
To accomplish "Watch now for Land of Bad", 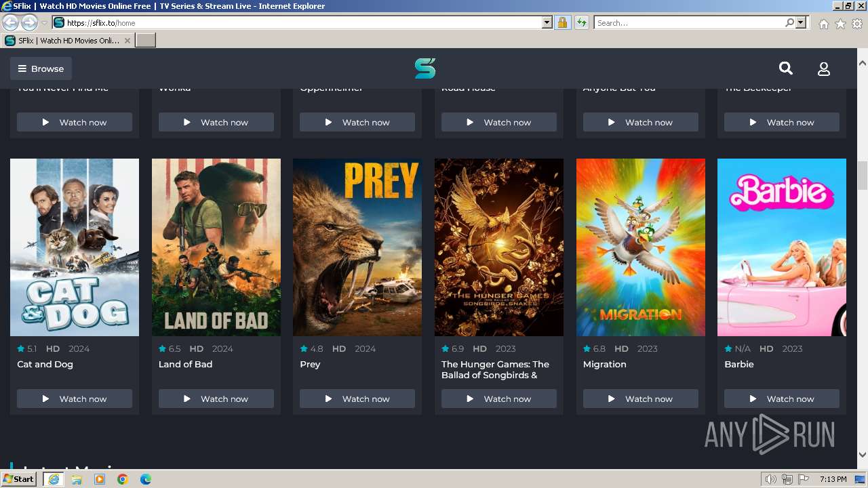I will point(216,399).
